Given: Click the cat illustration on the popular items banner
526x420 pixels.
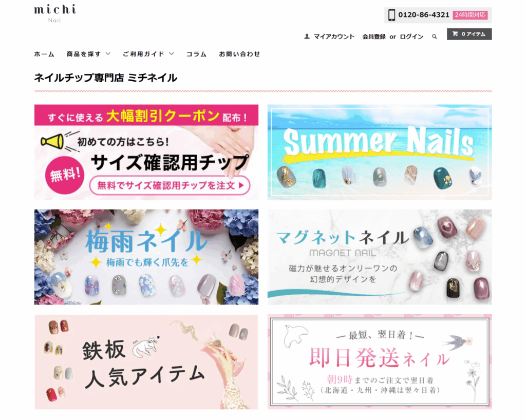Looking at the screenshot, I should coord(145,347).
